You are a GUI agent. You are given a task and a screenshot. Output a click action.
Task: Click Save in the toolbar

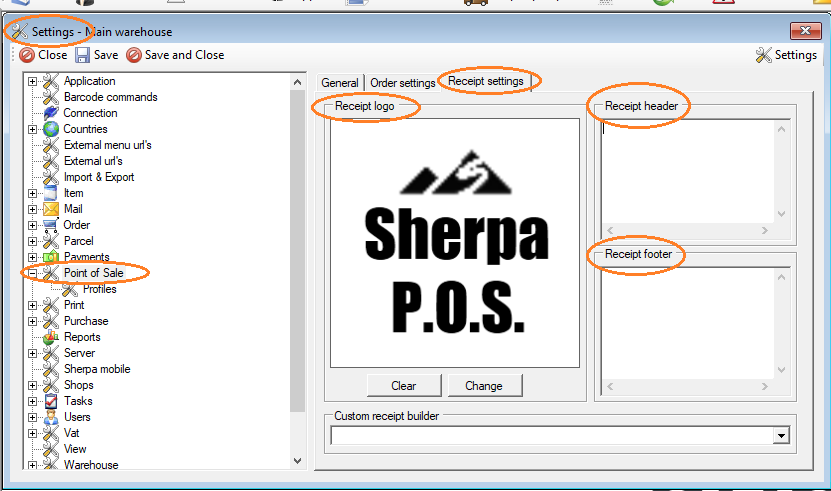click(97, 55)
